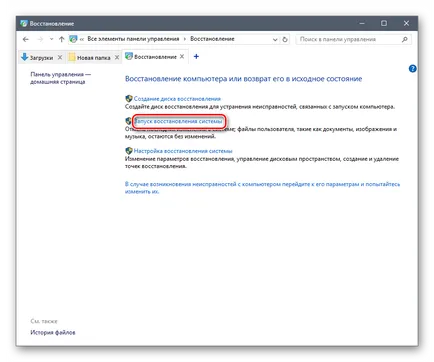Open help via blue question mark icon

(412, 69)
